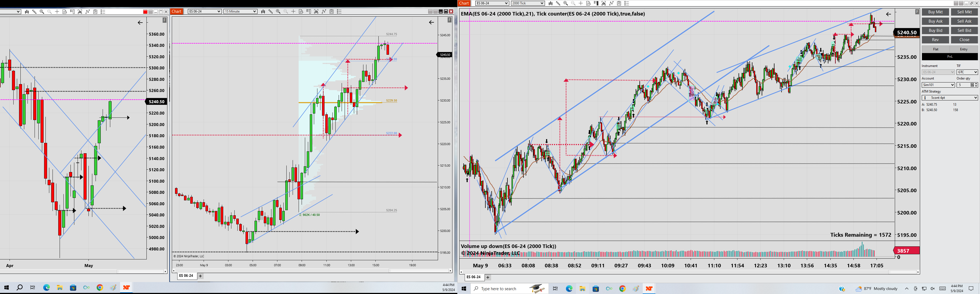Screen dimensions: 980x294
Task: Open bar type selector in 2000 Tick chart
Action: click(x=550, y=3)
